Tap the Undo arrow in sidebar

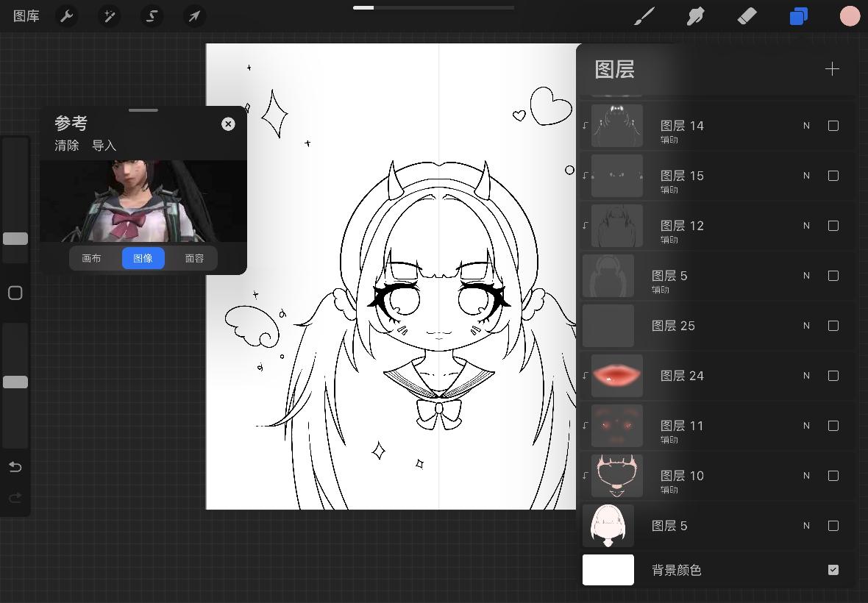(15, 468)
